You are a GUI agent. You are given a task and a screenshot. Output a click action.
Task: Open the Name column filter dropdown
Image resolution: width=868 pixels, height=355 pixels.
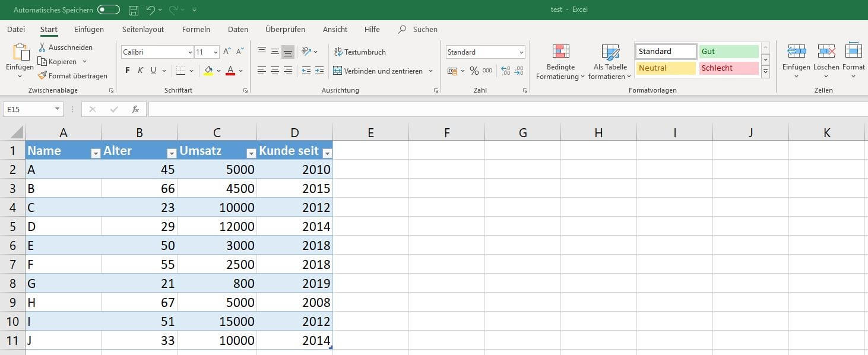[95, 153]
